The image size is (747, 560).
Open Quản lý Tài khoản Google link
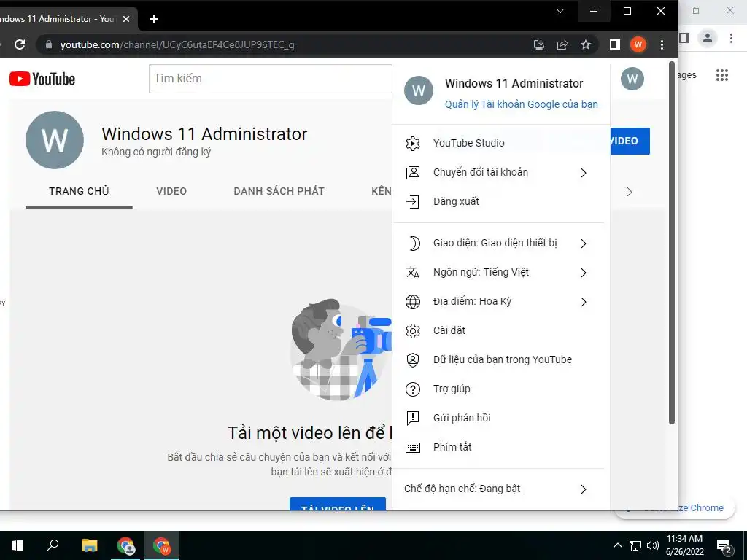[x=521, y=104]
